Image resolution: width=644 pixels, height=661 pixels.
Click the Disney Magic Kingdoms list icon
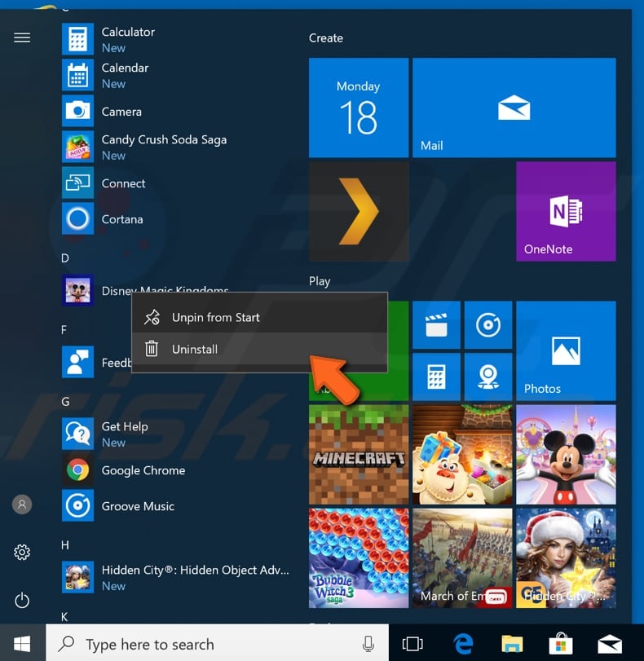tap(77, 290)
